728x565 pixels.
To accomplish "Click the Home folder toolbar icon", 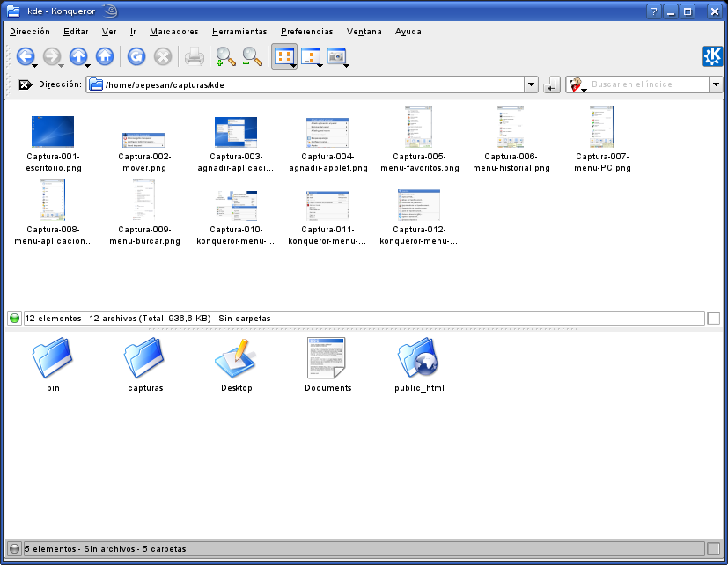I will tap(105, 56).
